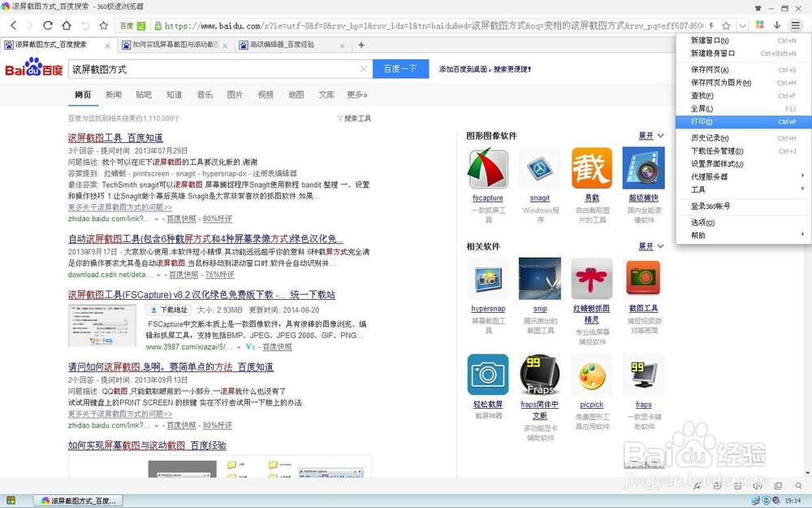The height and width of the screenshot is (508, 812).
Task: Click the 截图工具 red camera icon
Action: tap(643, 278)
